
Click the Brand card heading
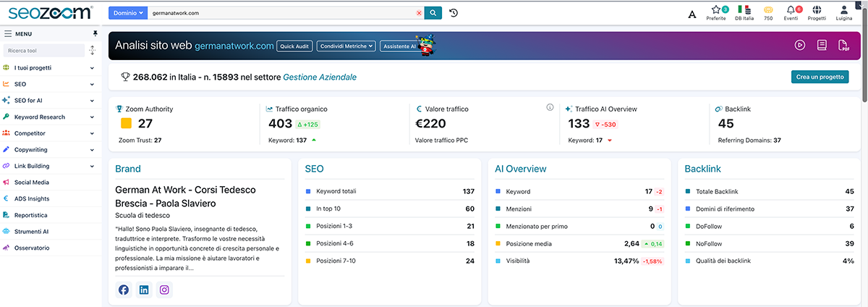pyautogui.click(x=128, y=169)
